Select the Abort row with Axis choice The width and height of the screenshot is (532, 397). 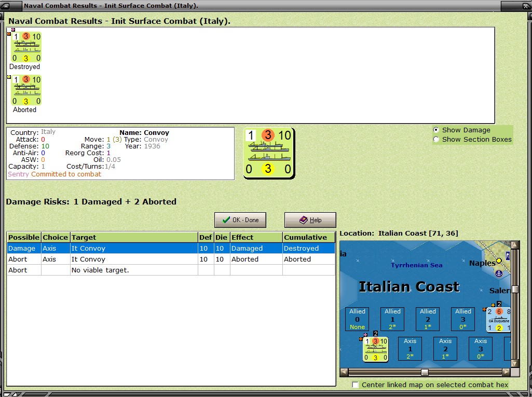coord(171,259)
